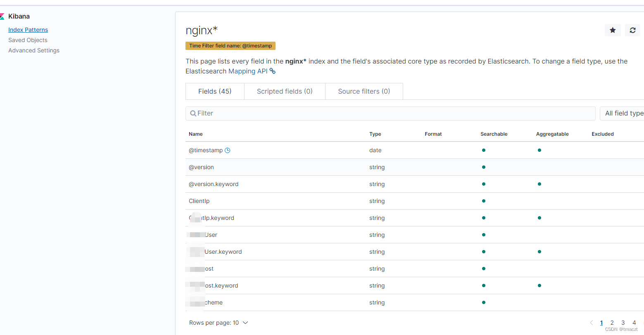Click the Searchable column header
This screenshot has width=644, height=335.
coord(494,134)
